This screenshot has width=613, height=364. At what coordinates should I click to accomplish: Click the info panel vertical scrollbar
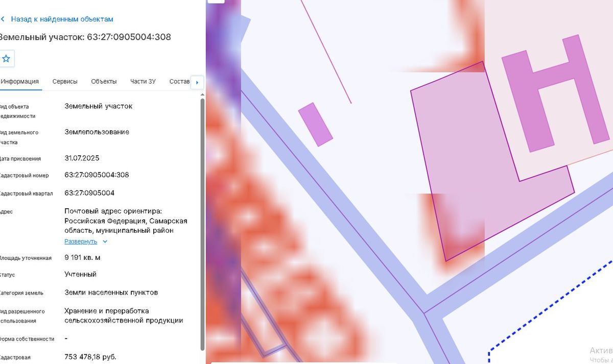click(x=202, y=224)
